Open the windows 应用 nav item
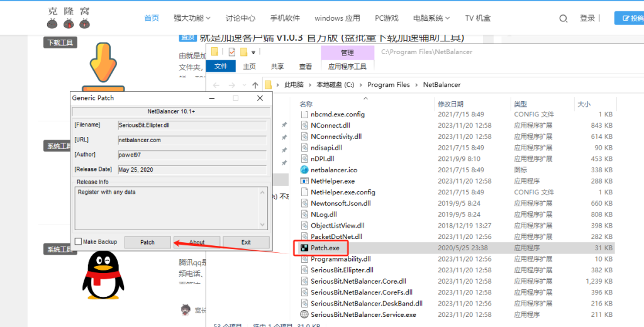Image resolution: width=644 pixels, height=327 pixels. (337, 18)
